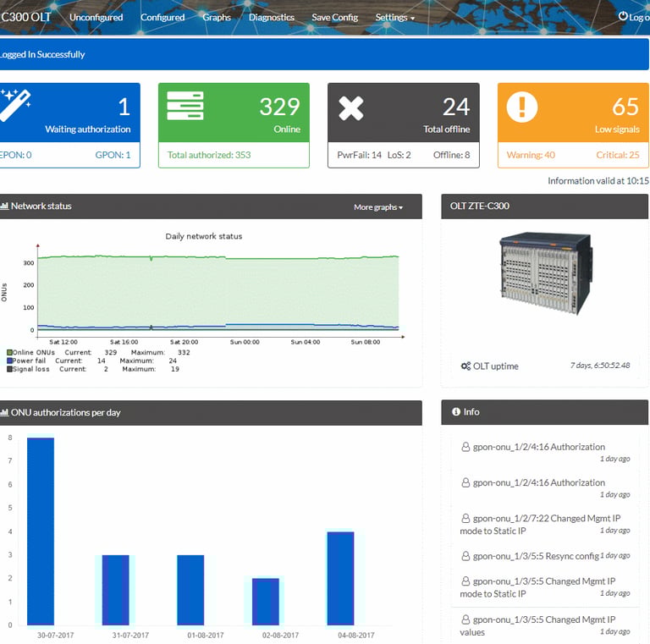Click the 65 Low signals count

click(x=625, y=107)
